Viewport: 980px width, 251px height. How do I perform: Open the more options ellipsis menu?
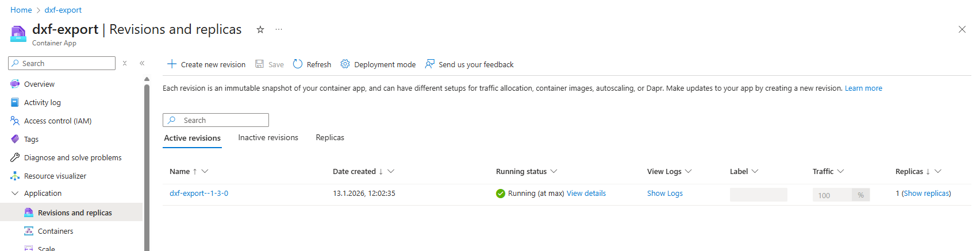click(x=279, y=29)
